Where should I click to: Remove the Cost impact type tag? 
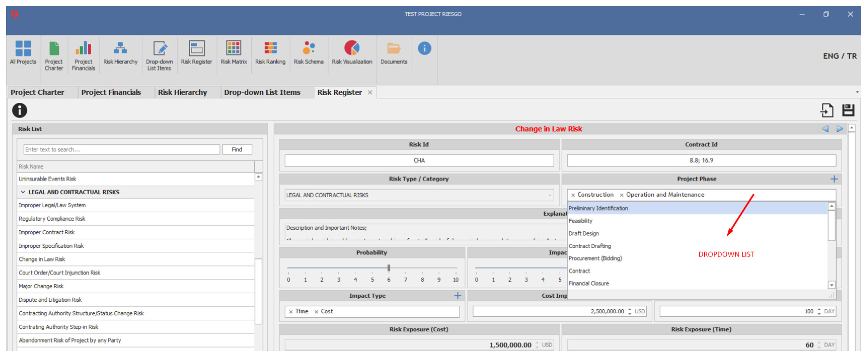click(316, 312)
